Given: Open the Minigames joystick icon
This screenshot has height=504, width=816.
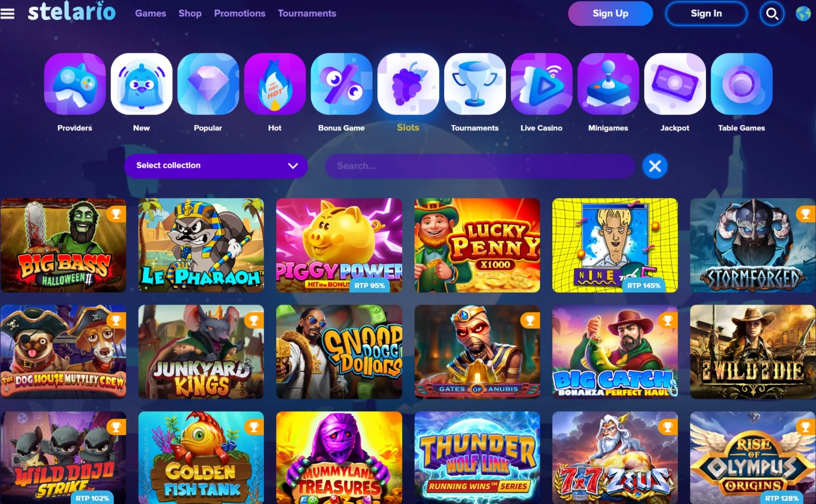Looking at the screenshot, I should point(608,84).
